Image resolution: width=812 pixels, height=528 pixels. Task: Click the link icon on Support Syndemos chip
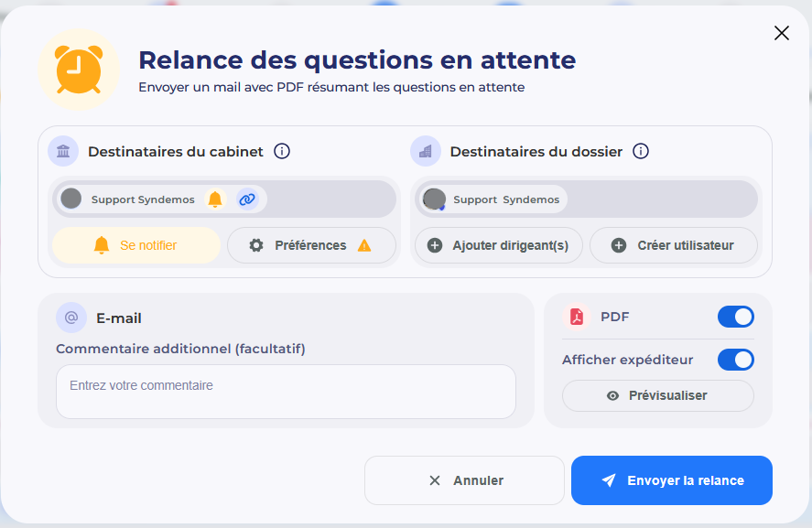247,199
